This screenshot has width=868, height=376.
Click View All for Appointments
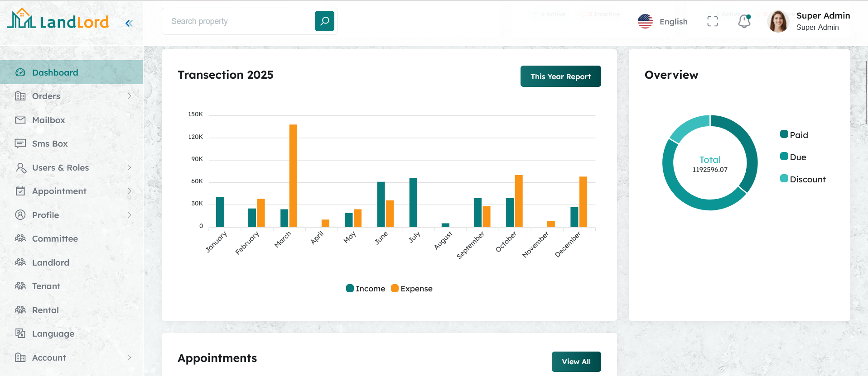point(576,362)
